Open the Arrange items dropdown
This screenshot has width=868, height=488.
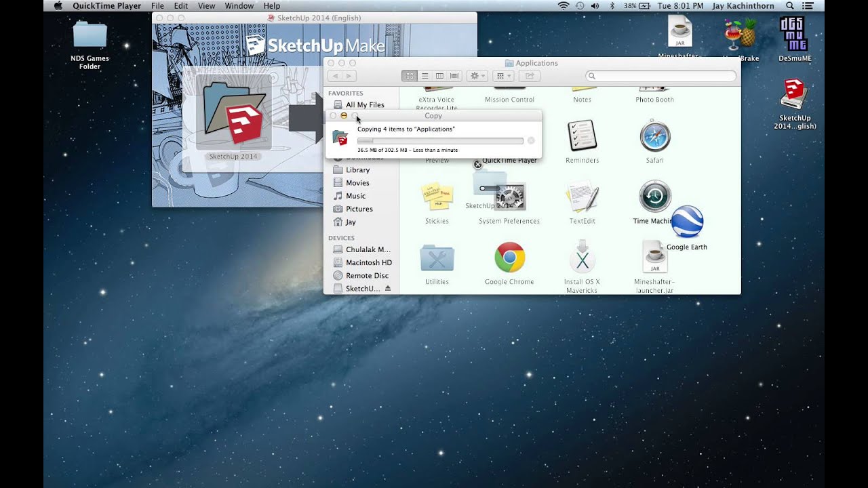tap(503, 76)
